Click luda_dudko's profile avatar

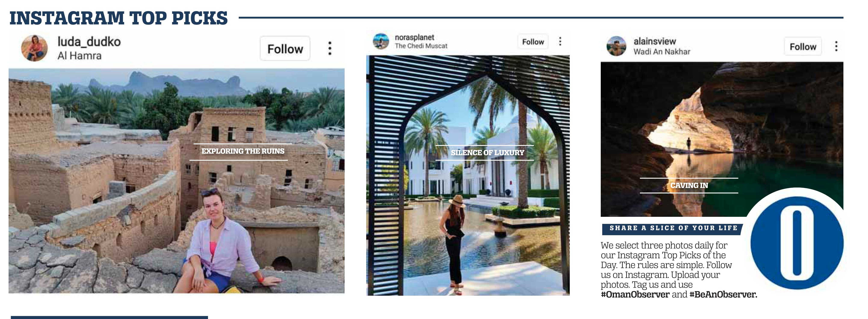click(35, 48)
